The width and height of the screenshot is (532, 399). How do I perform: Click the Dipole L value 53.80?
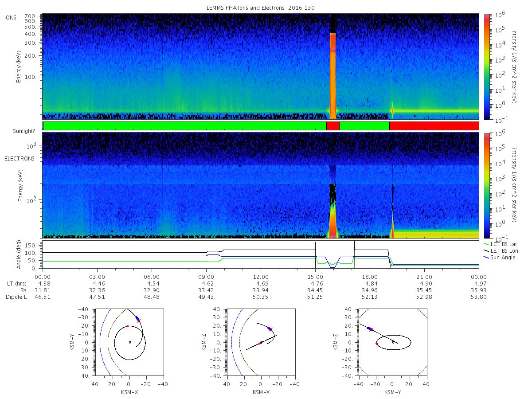479,297
